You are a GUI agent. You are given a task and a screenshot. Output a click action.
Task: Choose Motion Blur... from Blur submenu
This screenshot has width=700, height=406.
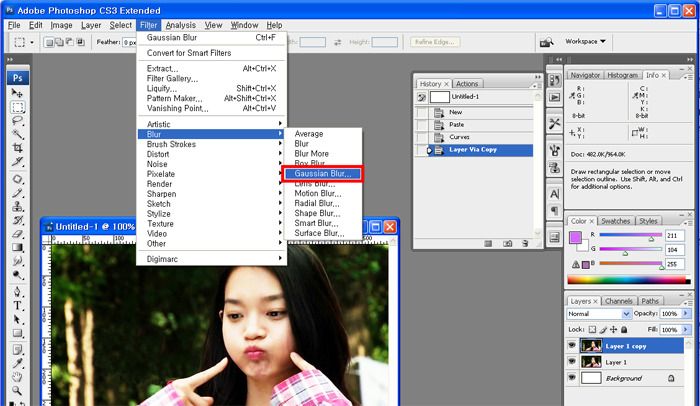tap(323, 193)
